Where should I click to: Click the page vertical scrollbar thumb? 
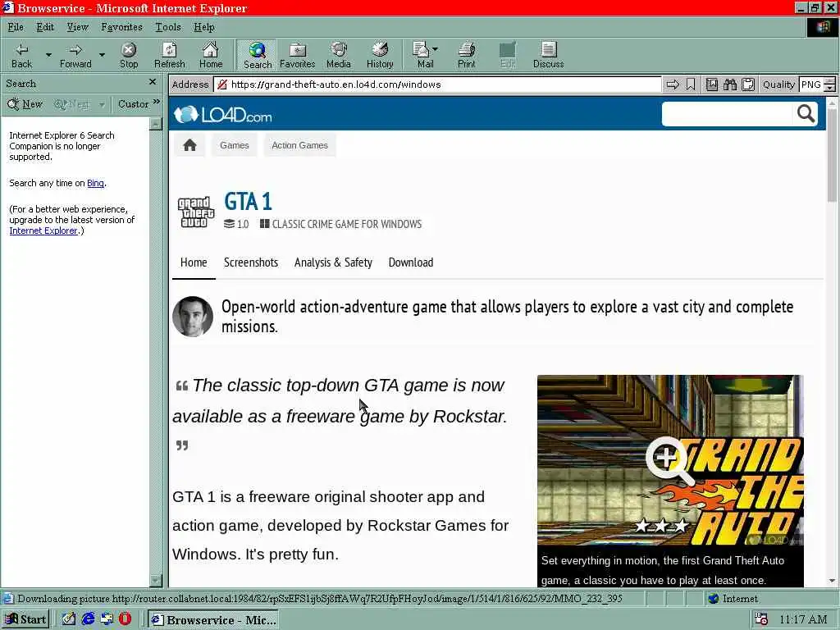coord(832,155)
